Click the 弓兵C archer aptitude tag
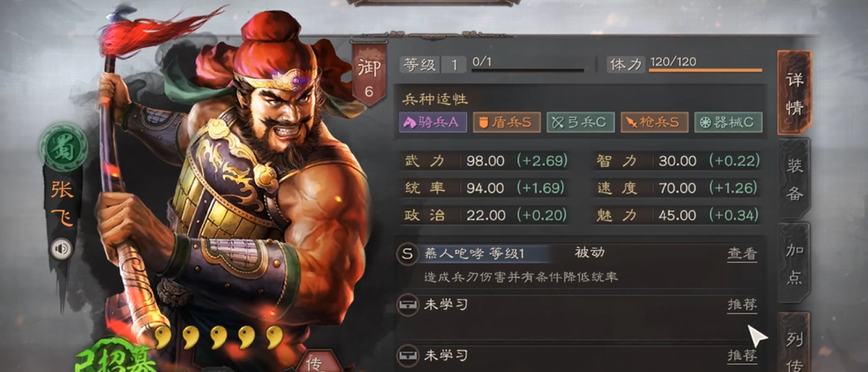Image resolution: width=868 pixels, height=372 pixels. 581,122
